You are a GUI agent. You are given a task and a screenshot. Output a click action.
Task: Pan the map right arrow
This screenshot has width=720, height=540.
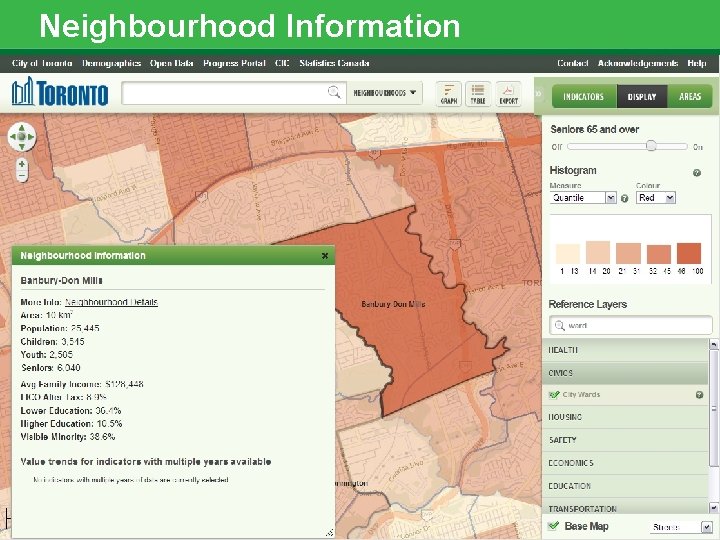(x=31, y=137)
